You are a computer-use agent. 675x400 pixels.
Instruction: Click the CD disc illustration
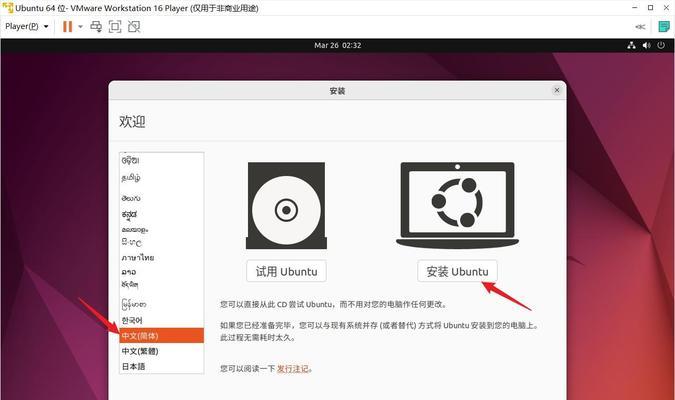(x=286, y=206)
